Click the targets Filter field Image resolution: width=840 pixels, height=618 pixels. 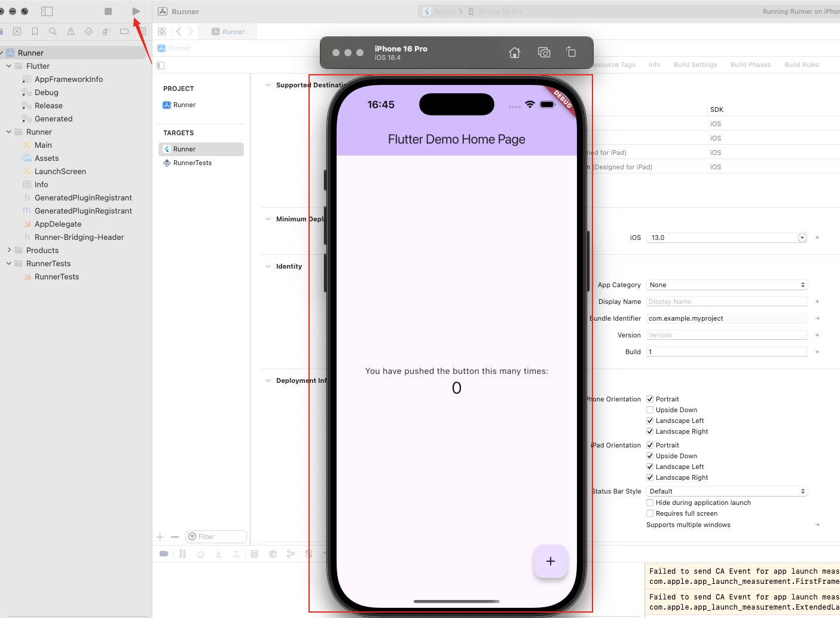click(x=216, y=537)
